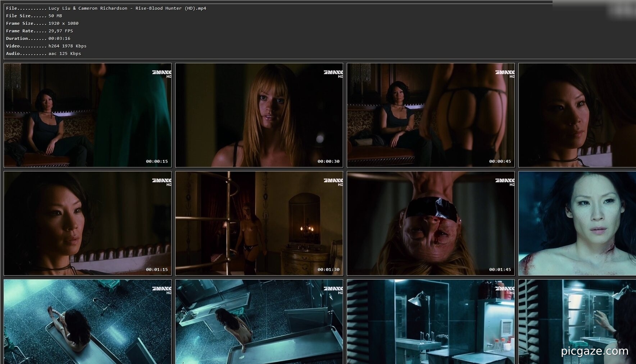Click the Audio aac 125 Kbps line
Screen dimensions: 636x364
pyautogui.click(x=44, y=54)
